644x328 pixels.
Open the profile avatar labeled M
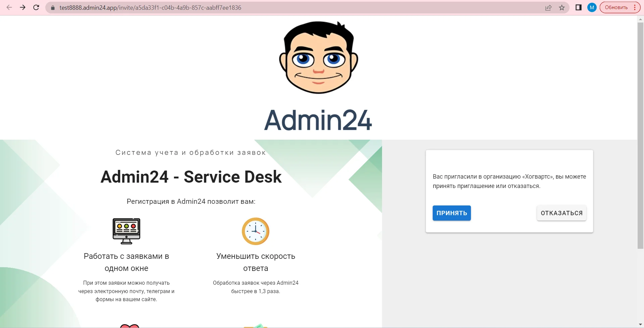tap(592, 7)
